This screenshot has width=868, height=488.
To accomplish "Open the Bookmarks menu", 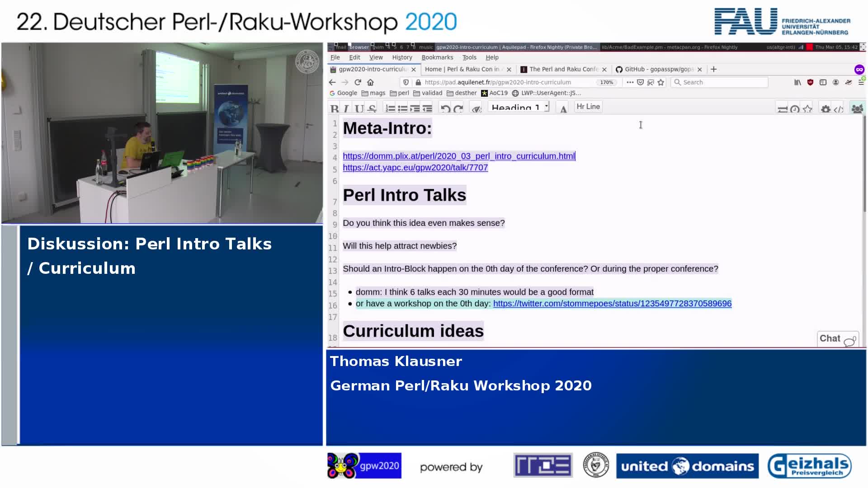I will point(437,57).
